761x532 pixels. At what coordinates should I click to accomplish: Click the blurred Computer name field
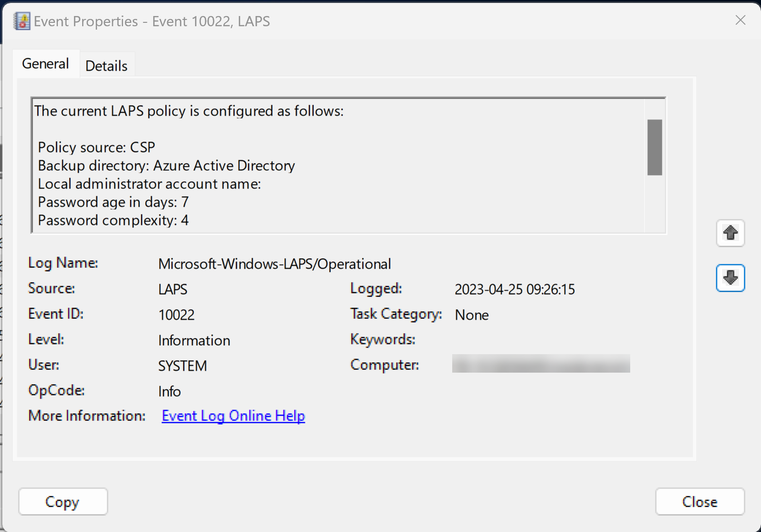coord(541,364)
